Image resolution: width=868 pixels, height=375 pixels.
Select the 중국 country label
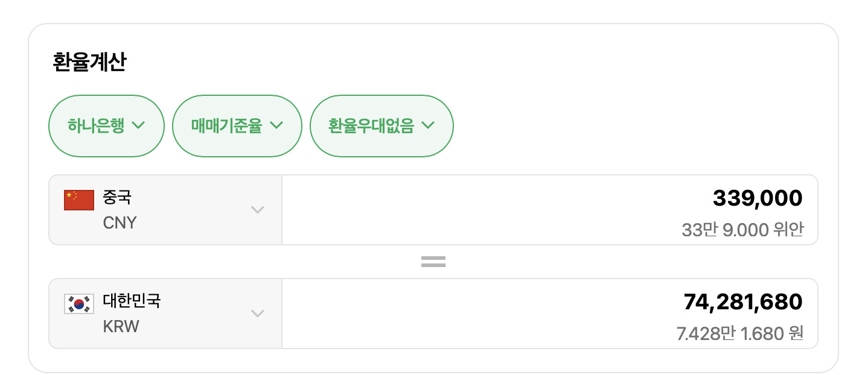[117, 197]
